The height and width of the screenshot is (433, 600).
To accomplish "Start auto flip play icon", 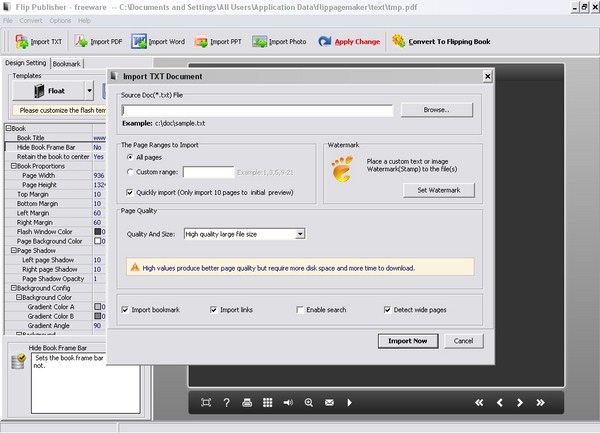I will point(349,402).
